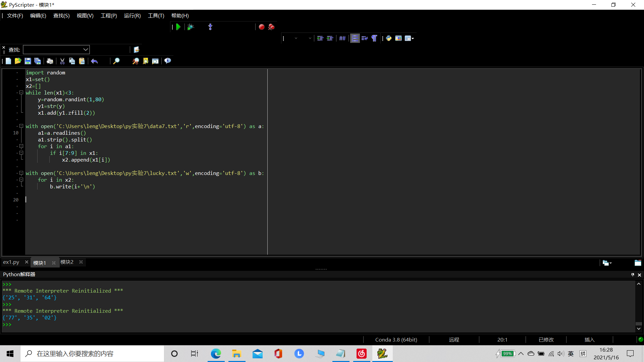This screenshot has width=644, height=362.
Task: Open NetEase Music from taskbar
Action: coord(362,354)
